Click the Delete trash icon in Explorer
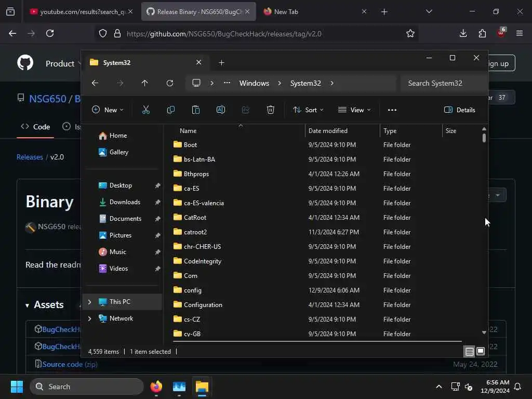 tap(270, 110)
